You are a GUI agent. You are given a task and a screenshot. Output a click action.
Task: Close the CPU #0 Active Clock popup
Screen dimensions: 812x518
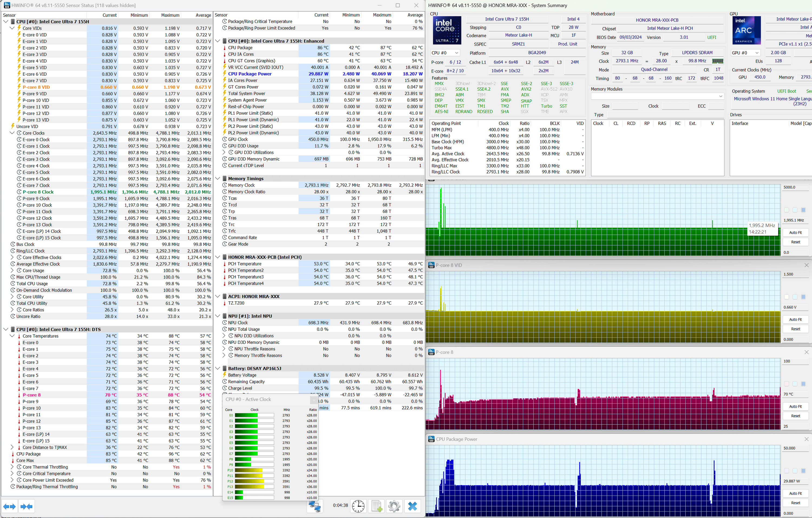314,400
